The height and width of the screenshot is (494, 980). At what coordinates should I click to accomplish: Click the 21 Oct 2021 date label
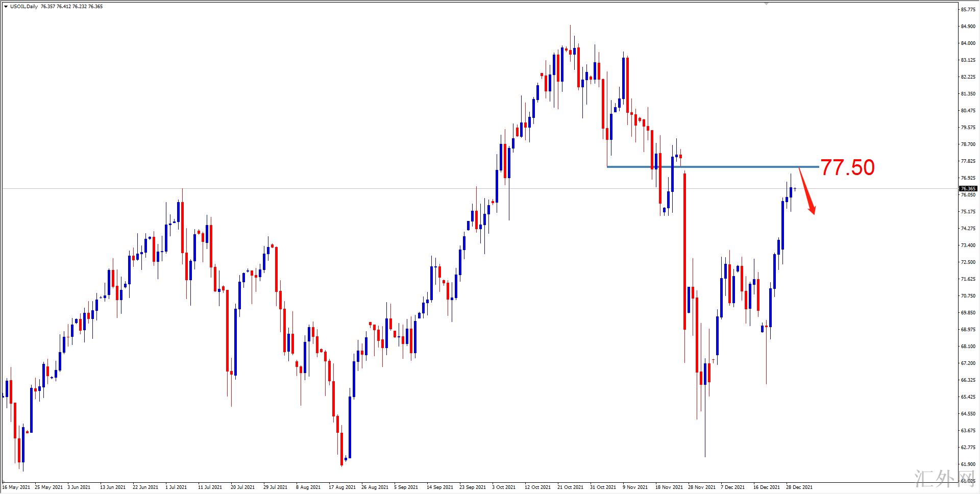(x=570, y=487)
